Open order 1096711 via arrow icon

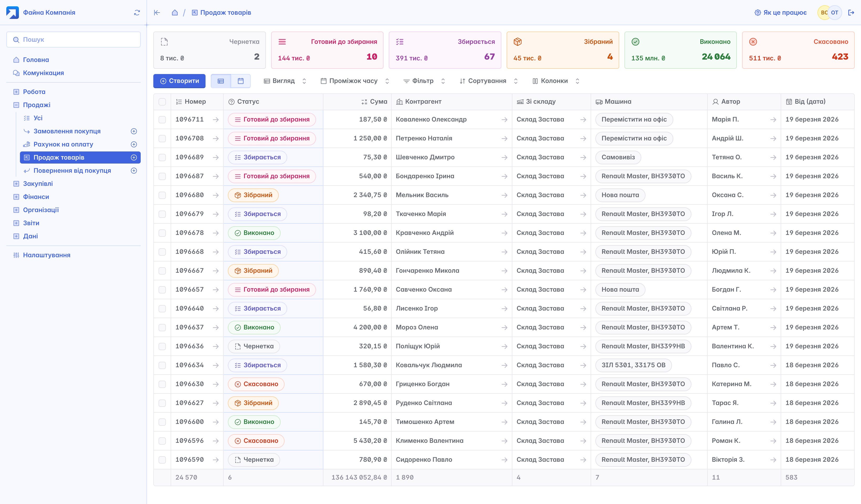(x=216, y=120)
